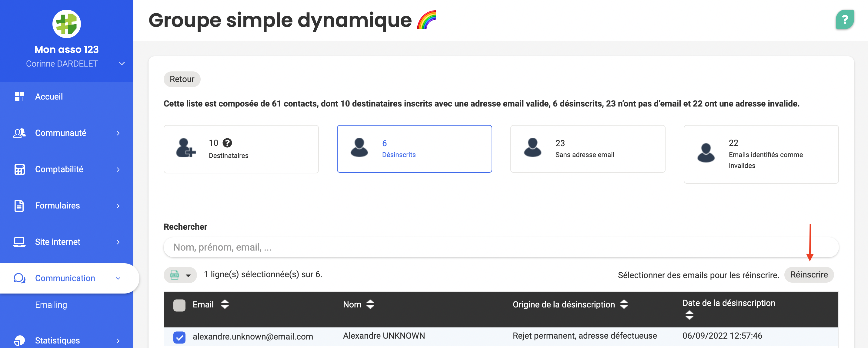
Task: Uncheck the alexandre.unknown@email.com row checkbox
Action: [179, 337]
